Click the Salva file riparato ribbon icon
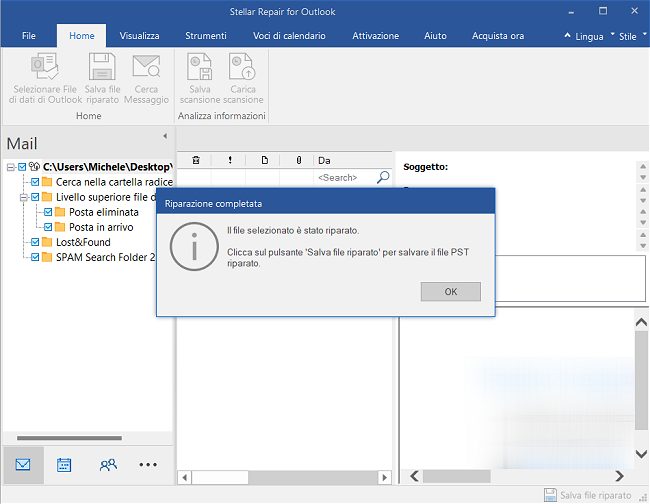Viewport: 650px width, 504px height. pyautogui.click(x=102, y=66)
